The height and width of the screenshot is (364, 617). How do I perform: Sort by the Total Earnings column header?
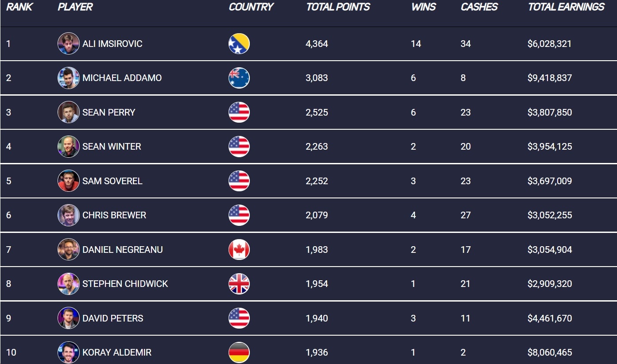pyautogui.click(x=566, y=7)
